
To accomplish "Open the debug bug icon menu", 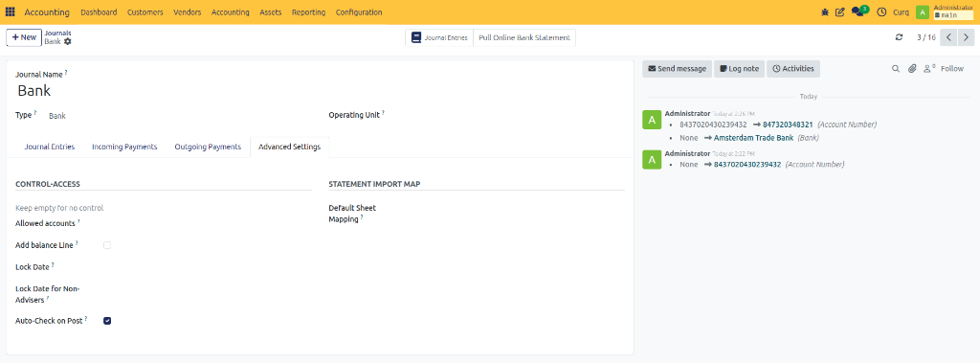I will click(824, 11).
